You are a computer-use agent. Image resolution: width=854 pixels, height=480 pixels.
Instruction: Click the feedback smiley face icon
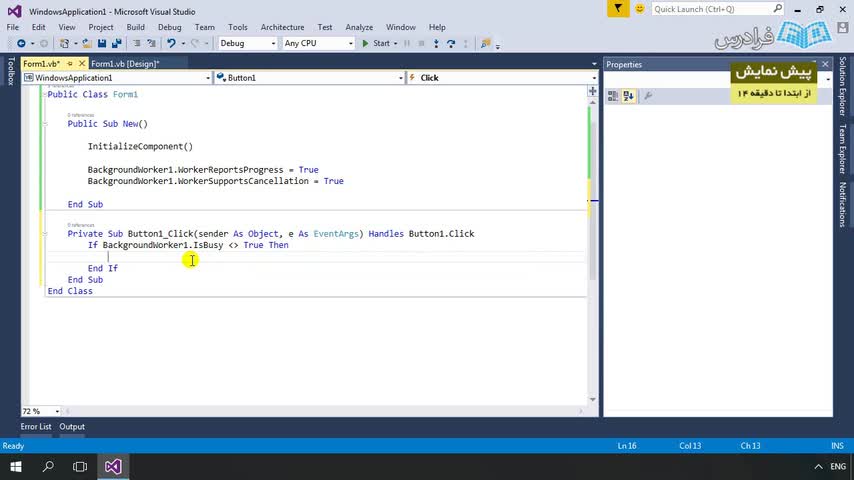tap(639, 9)
